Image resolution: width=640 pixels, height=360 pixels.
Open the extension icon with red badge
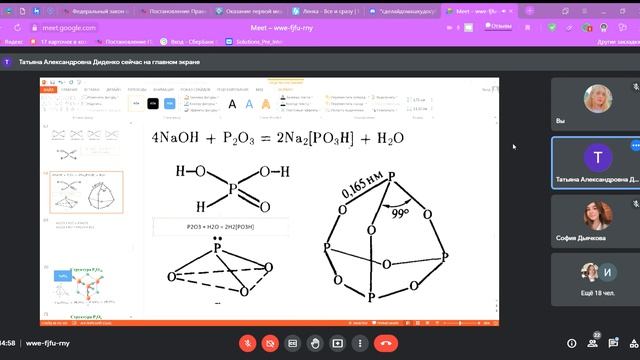(587, 28)
